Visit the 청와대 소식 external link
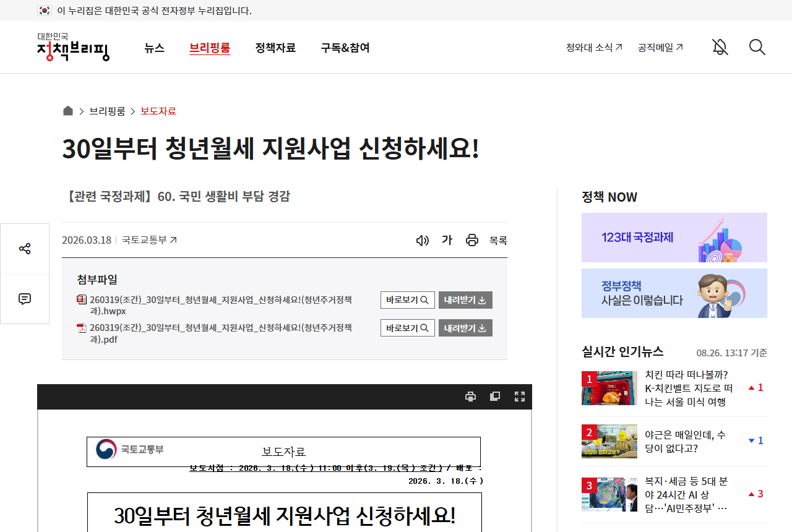Image resolution: width=792 pixels, height=532 pixels. click(x=594, y=47)
